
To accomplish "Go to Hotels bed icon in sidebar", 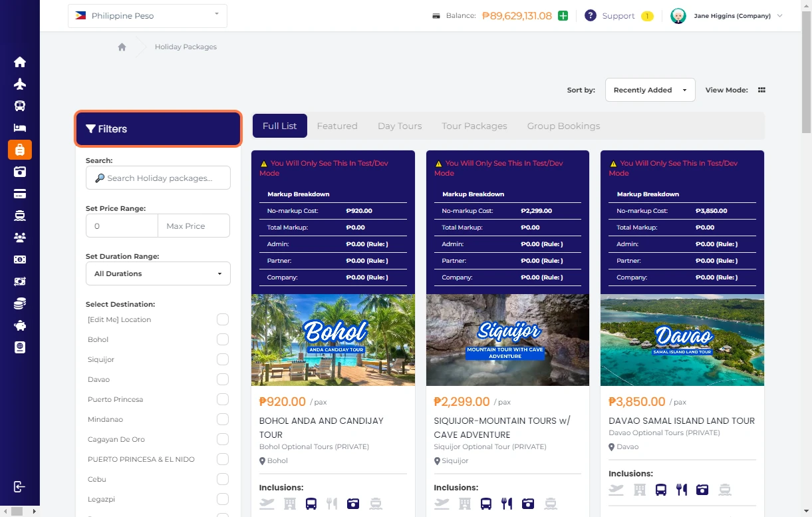I will 20,128.
